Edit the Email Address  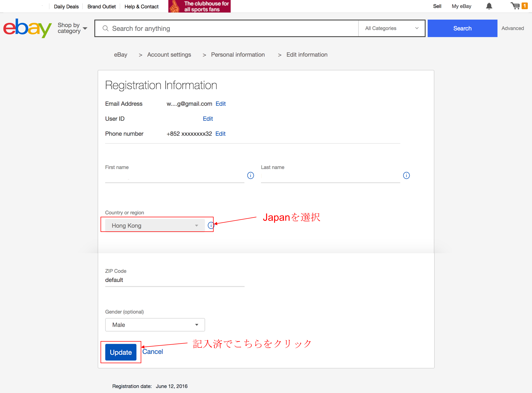coord(221,104)
